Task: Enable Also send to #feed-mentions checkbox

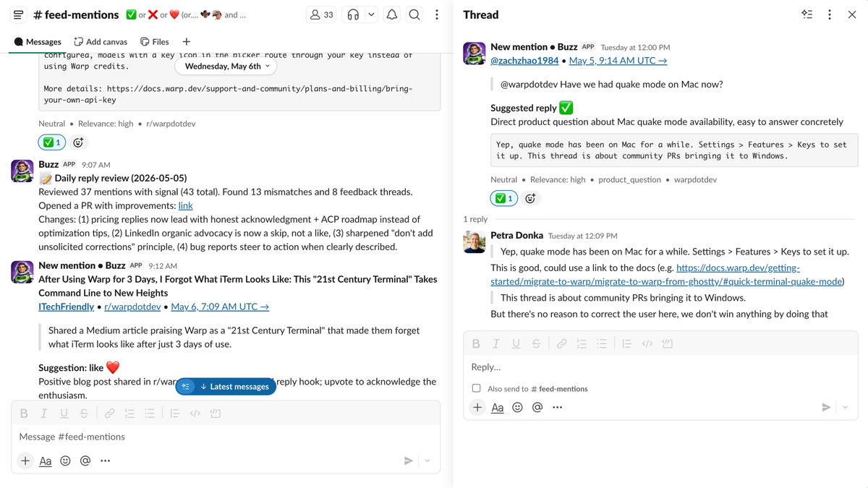Action: click(x=476, y=388)
